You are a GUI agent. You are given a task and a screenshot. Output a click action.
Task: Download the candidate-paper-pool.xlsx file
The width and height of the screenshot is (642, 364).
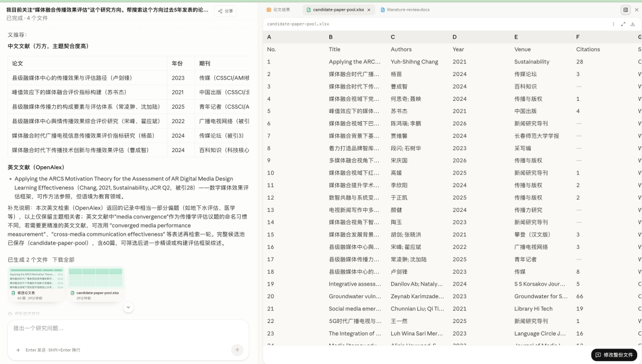pyautogui.click(x=633, y=24)
